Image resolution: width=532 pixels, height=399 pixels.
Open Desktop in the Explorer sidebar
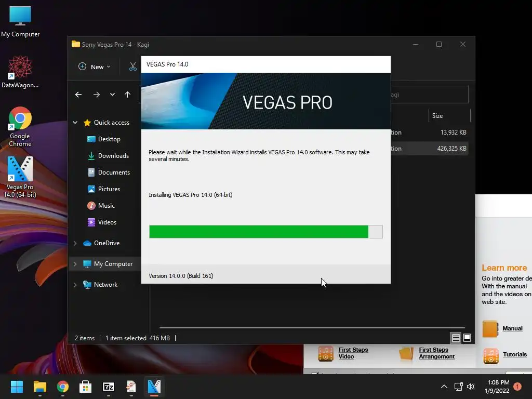(x=104, y=139)
